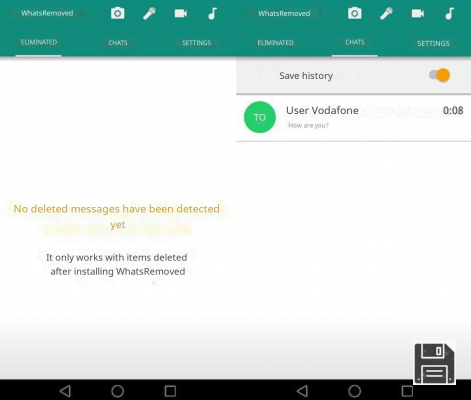Open videos camcorder icon in left screen

point(181,13)
